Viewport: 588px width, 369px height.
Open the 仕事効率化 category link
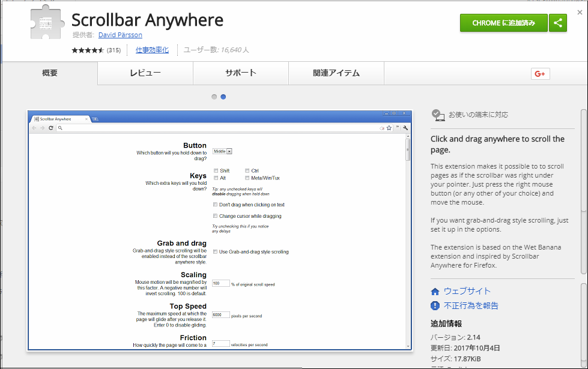click(x=152, y=50)
